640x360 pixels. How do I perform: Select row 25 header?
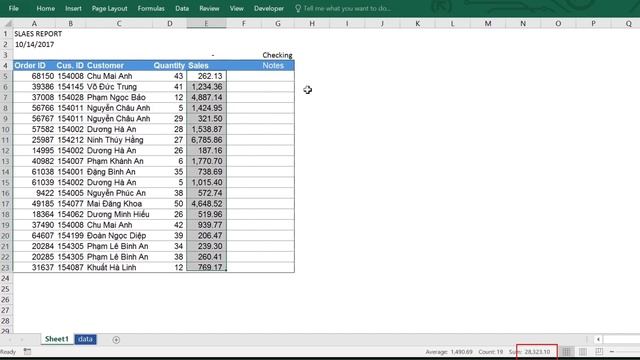6,289
